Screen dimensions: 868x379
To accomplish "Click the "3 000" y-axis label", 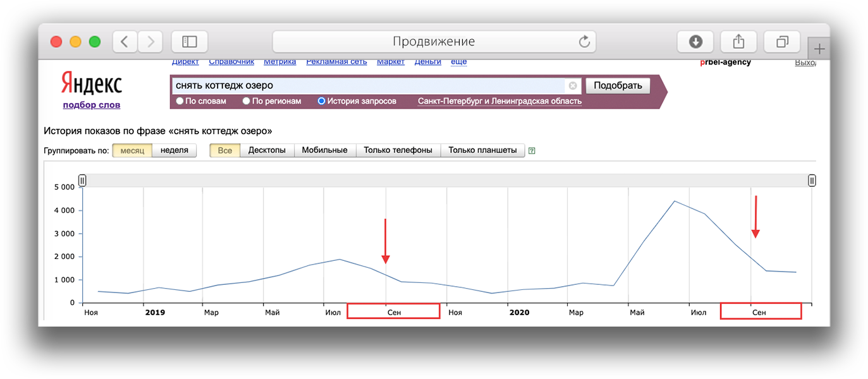I will (x=64, y=234).
